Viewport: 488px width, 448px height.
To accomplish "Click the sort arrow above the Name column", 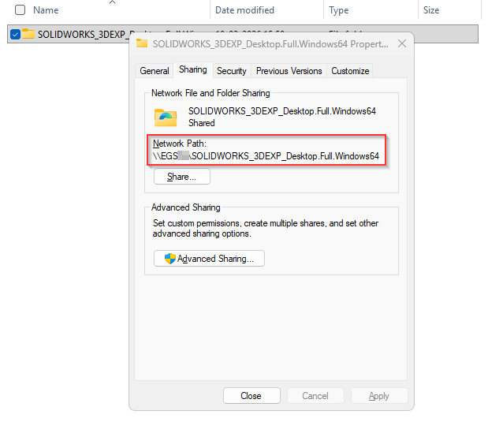I will point(111,2).
